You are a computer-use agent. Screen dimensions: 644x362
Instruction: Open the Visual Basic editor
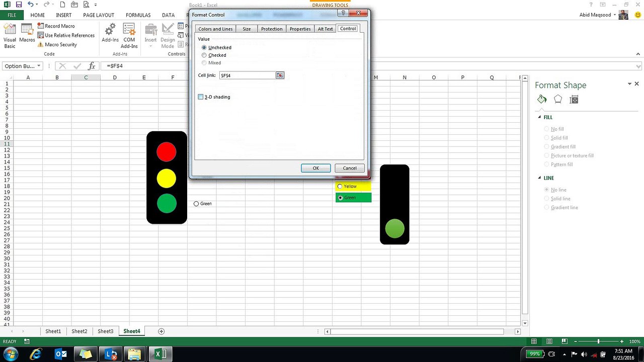(10, 36)
